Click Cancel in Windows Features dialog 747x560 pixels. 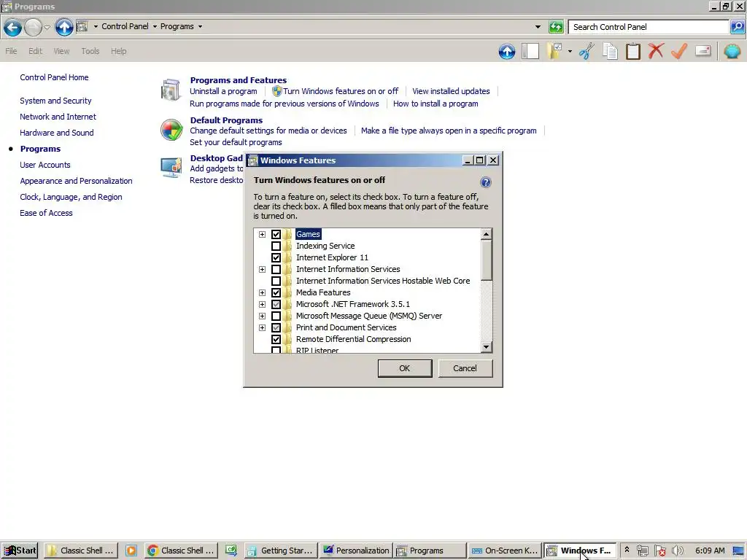coord(465,368)
